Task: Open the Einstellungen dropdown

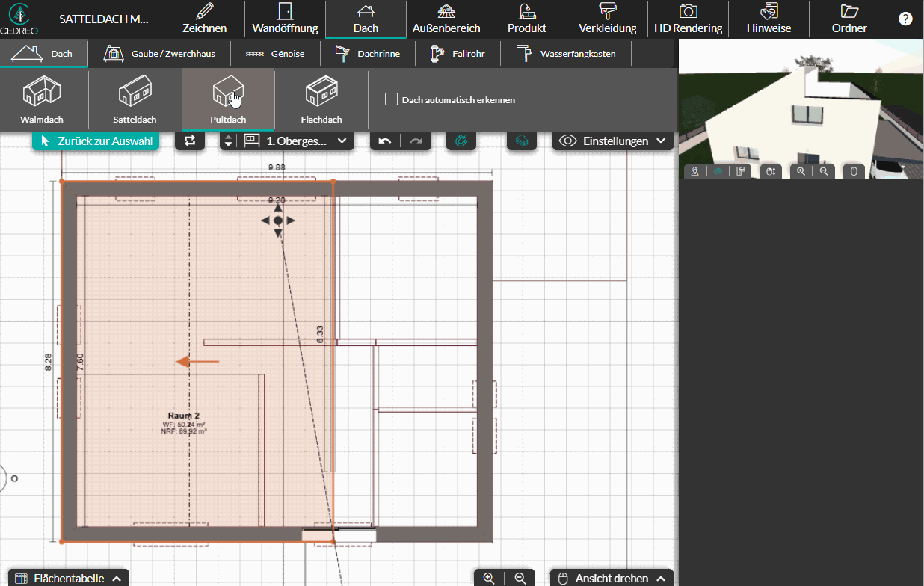Action: (613, 141)
